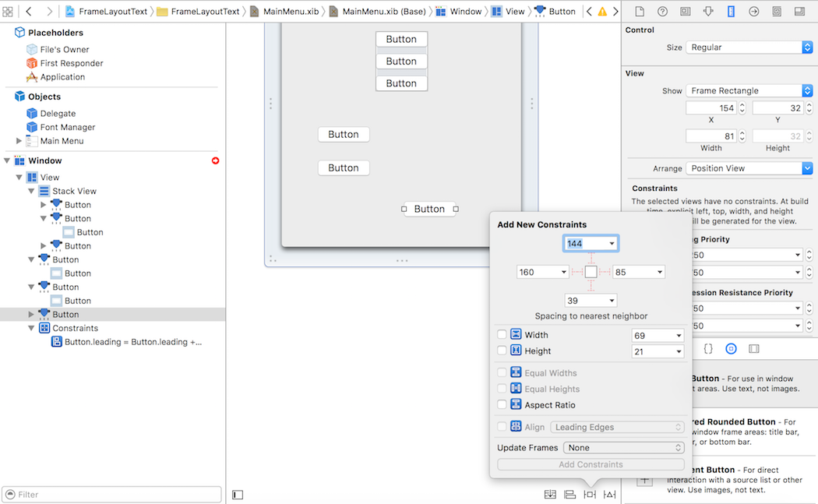818x504 pixels.
Task: Open the Quick Help inspector
Action: [x=662, y=12]
